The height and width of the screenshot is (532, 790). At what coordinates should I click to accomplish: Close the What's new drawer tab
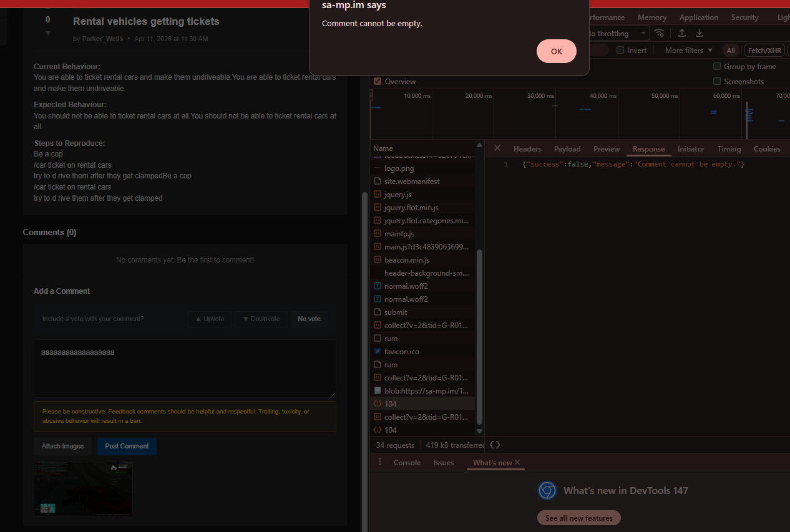click(517, 462)
